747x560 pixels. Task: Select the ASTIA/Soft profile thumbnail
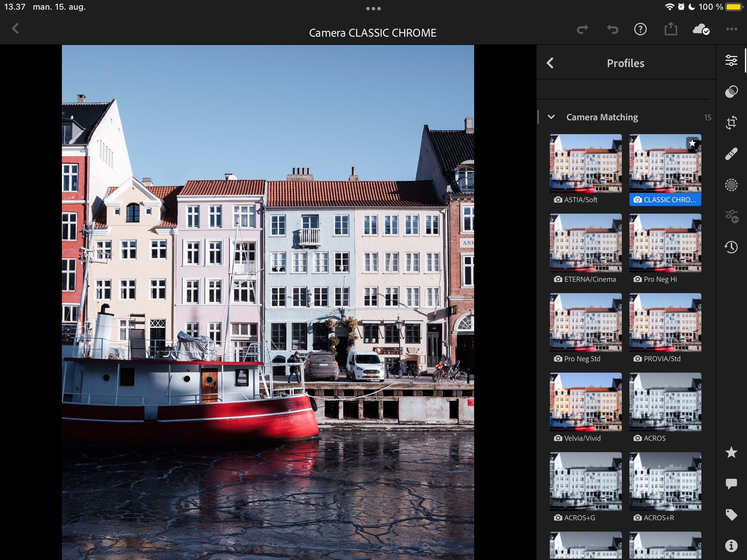[586, 164]
